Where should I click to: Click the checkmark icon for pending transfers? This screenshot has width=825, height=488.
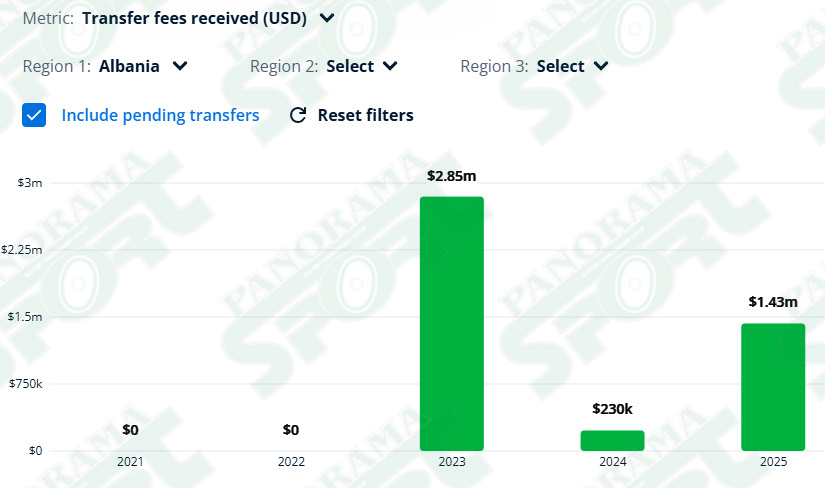(34, 115)
